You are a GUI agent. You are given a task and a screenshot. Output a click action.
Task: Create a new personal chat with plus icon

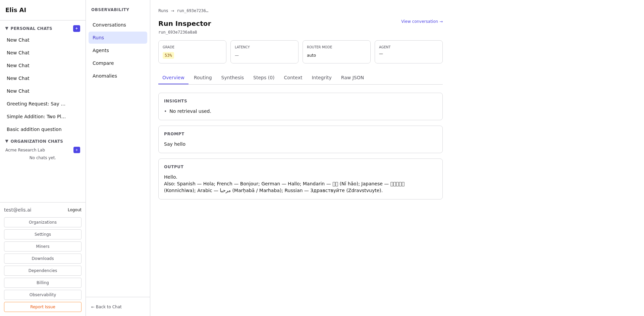pyautogui.click(x=76, y=29)
